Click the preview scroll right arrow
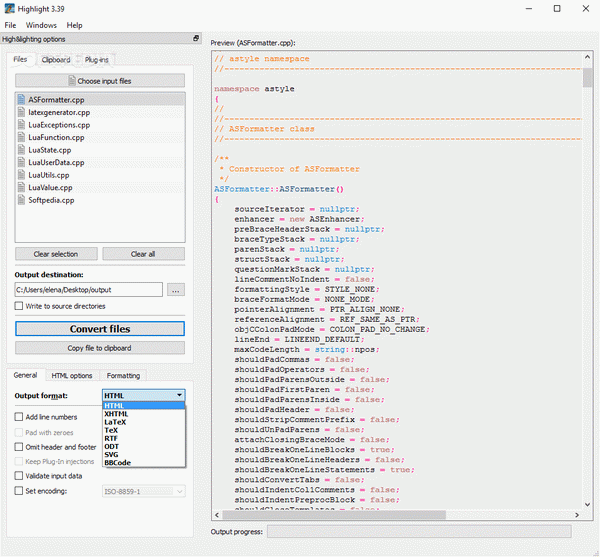This screenshot has height=557, width=600. tap(577, 515)
